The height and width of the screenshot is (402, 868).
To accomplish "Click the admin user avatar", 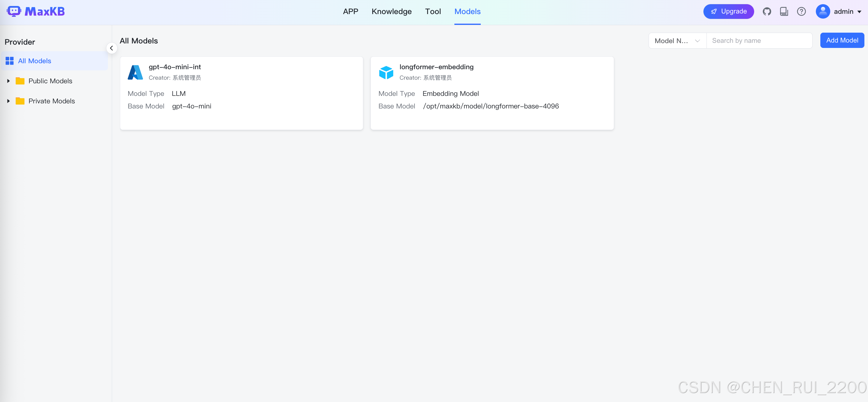I will [822, 12].
